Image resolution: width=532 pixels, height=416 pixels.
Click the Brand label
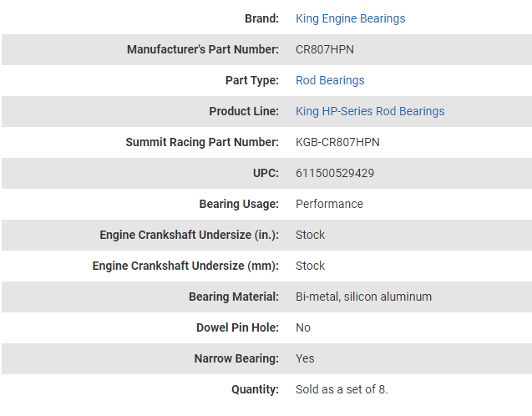pyautogui.click(x=261, y=18)
